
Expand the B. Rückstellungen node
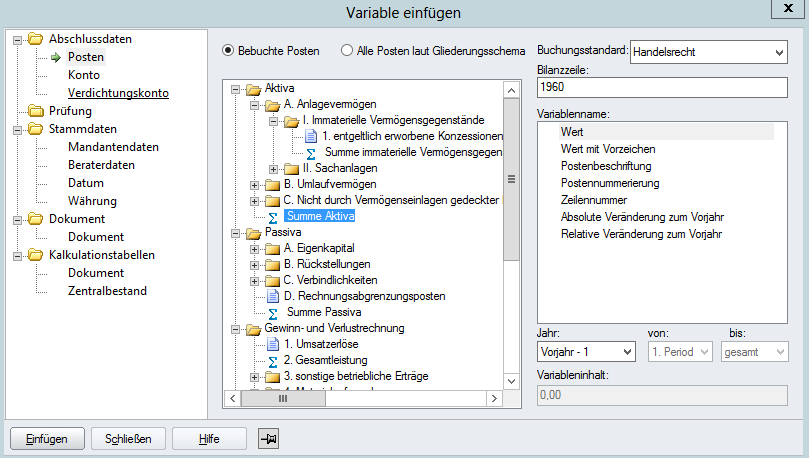[x=254, y=265]
